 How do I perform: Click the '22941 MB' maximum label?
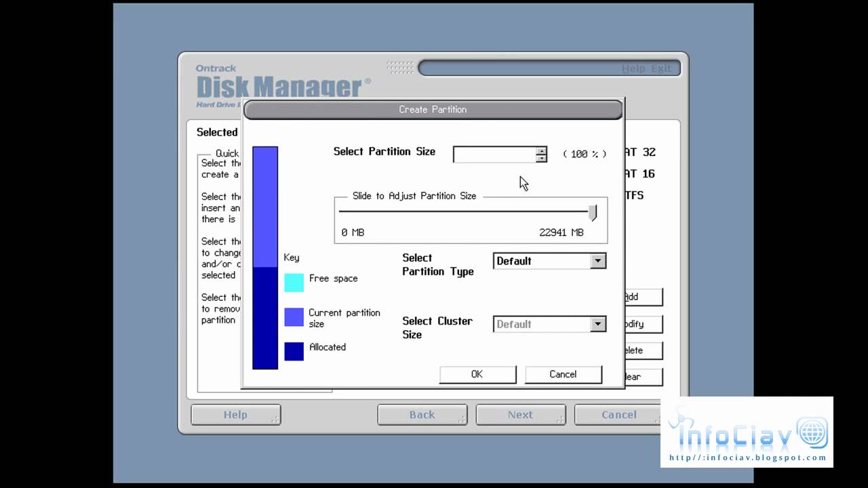(561, 232)
